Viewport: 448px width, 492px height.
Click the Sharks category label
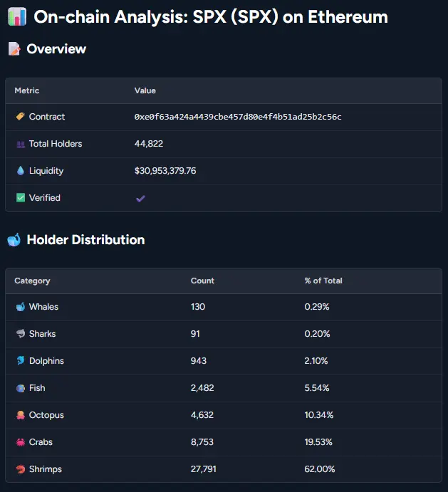[43, 333]
